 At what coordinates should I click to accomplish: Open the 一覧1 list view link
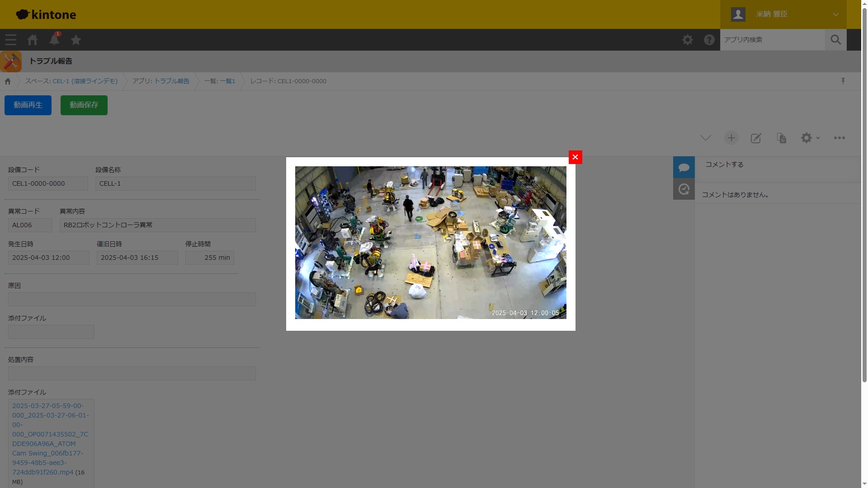[227, 81]
